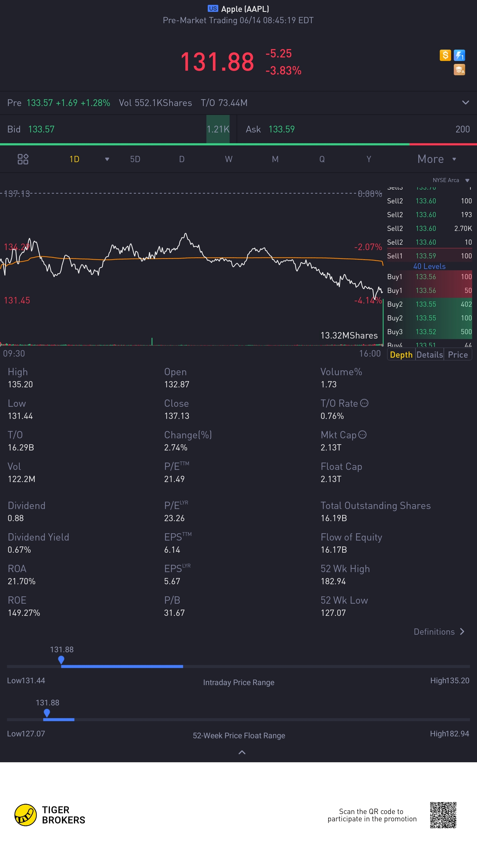The width and height of the screenshot is (477, 868).
Task: Tap the Sell2 row with 193 quantity
Action: coord(429,214)
